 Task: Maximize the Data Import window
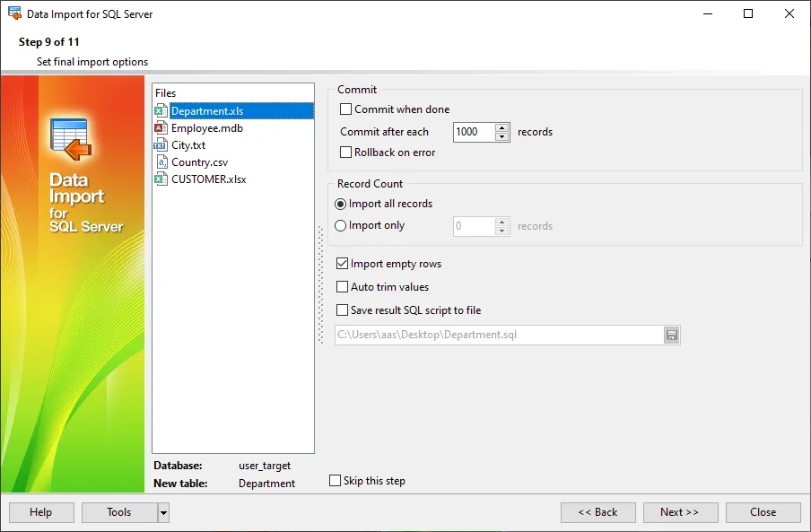tap(748, 14)
